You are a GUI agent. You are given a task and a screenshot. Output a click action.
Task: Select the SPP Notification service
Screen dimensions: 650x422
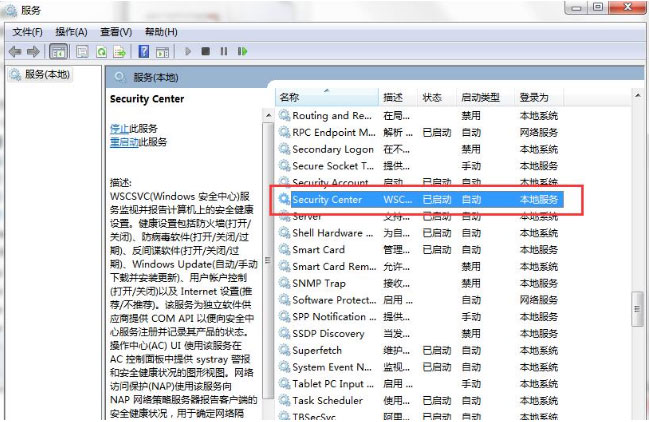(x=419, y=317)
